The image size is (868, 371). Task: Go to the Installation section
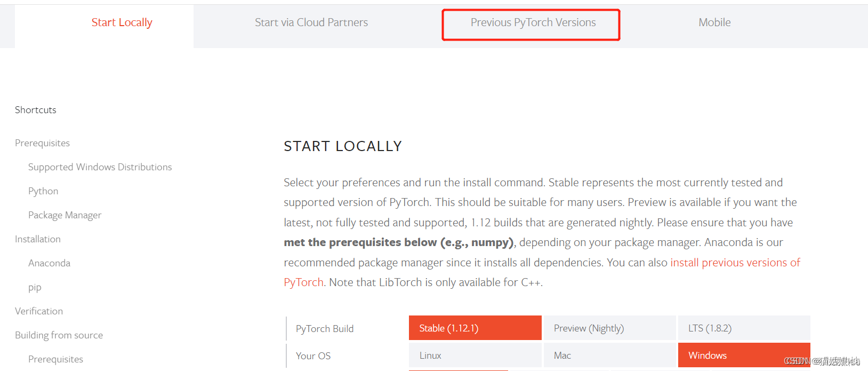(x=37, y=239)
